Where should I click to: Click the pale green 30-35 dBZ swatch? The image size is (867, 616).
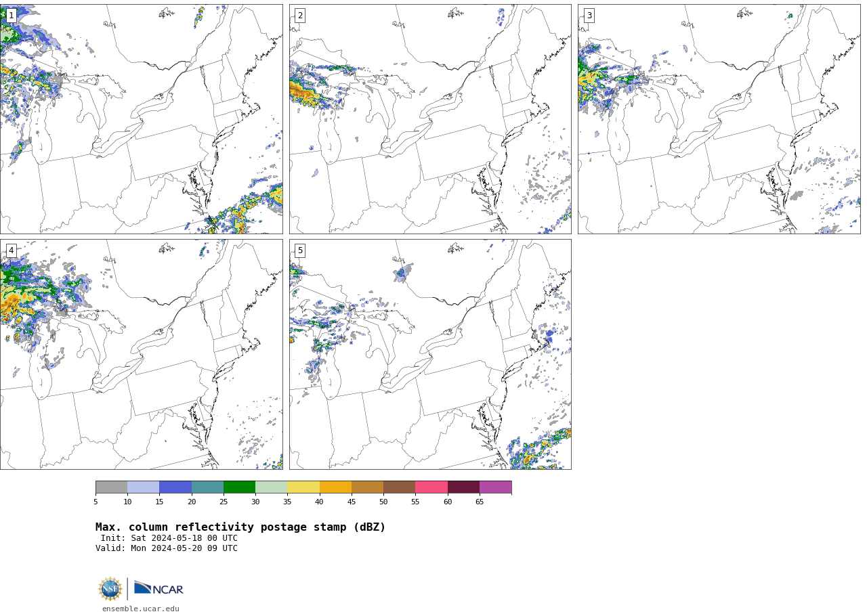(x=271, y=487)
